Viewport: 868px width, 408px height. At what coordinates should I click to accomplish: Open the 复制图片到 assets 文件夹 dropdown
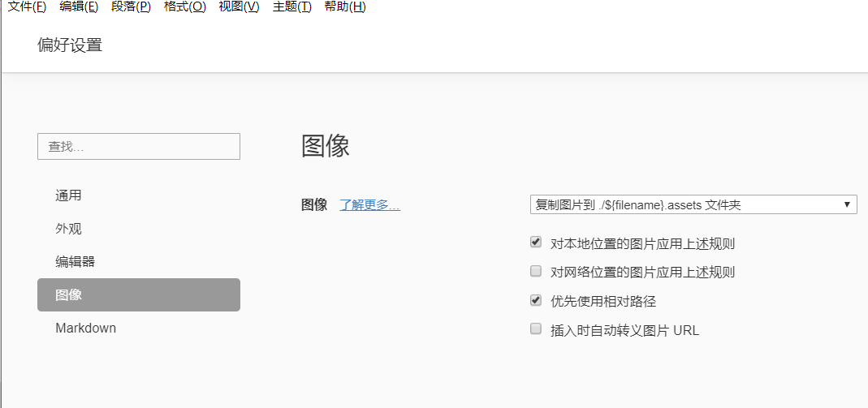pyautogui.click(x=693, y=204)
